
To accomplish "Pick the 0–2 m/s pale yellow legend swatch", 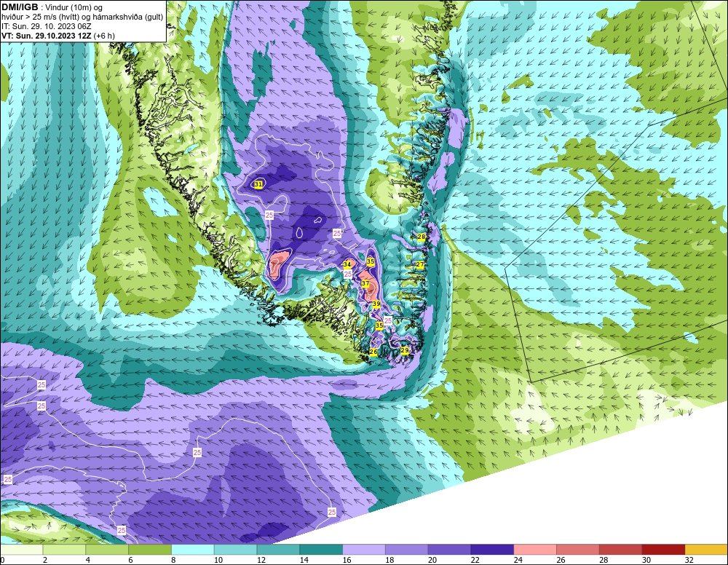I will click(22, 550).
